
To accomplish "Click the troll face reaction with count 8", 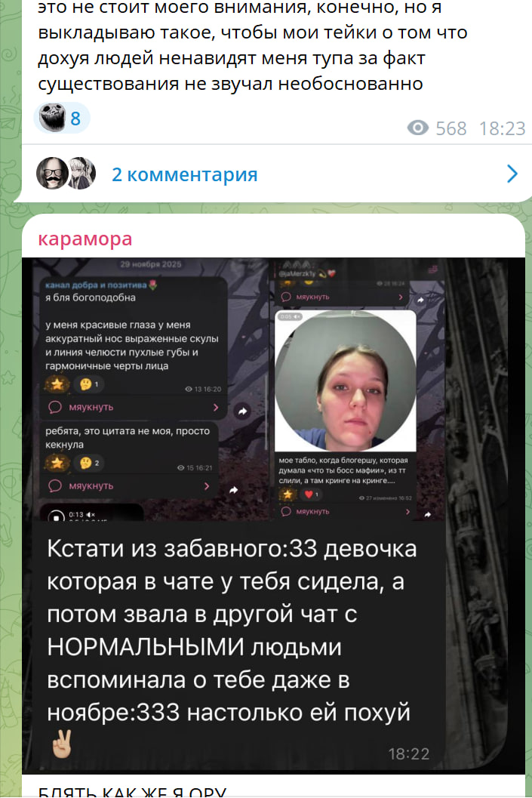I will pos(62,118).
